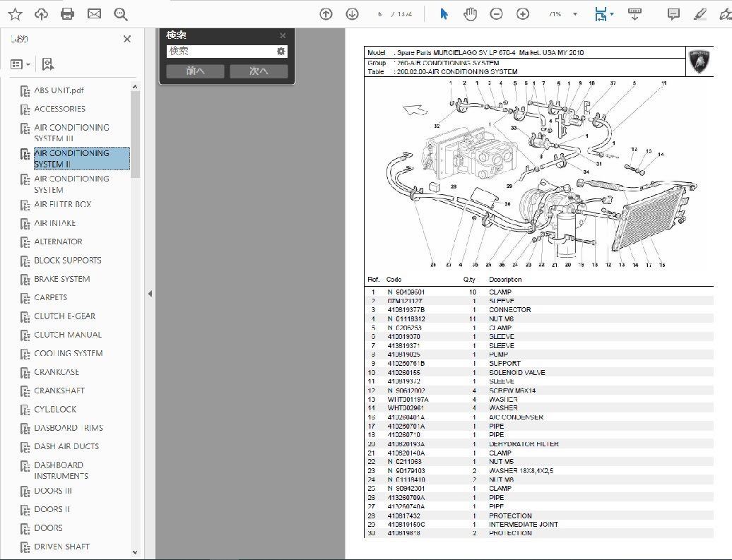Open the CYL.BLOCK bookmark
This screenshot has width=732, height=560.
tap(55, 410)
